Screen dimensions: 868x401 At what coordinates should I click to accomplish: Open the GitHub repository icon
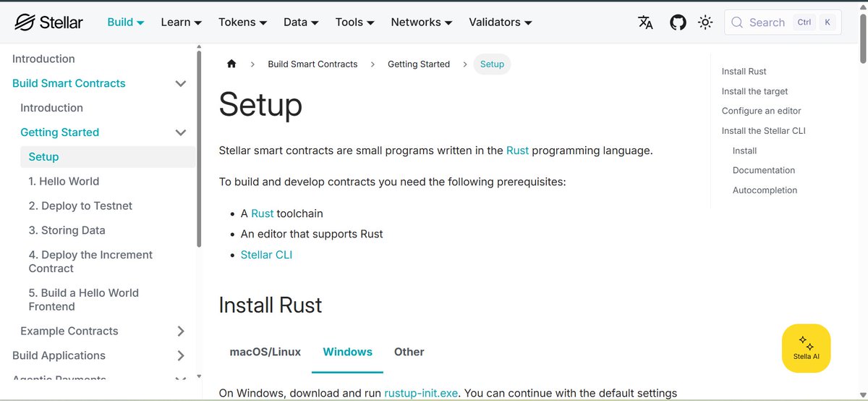tap(678, 22)
